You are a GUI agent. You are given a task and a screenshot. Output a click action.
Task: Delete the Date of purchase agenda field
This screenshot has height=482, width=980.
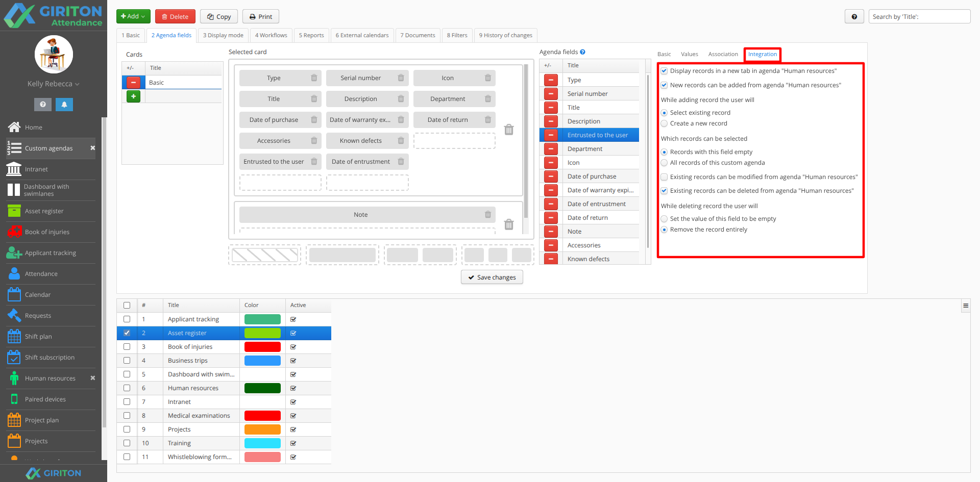coord(551,176)
